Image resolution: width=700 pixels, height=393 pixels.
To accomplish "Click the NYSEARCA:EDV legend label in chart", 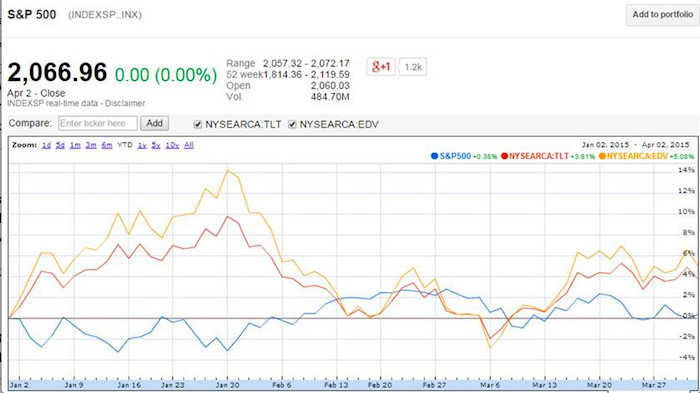I will 637,156.
